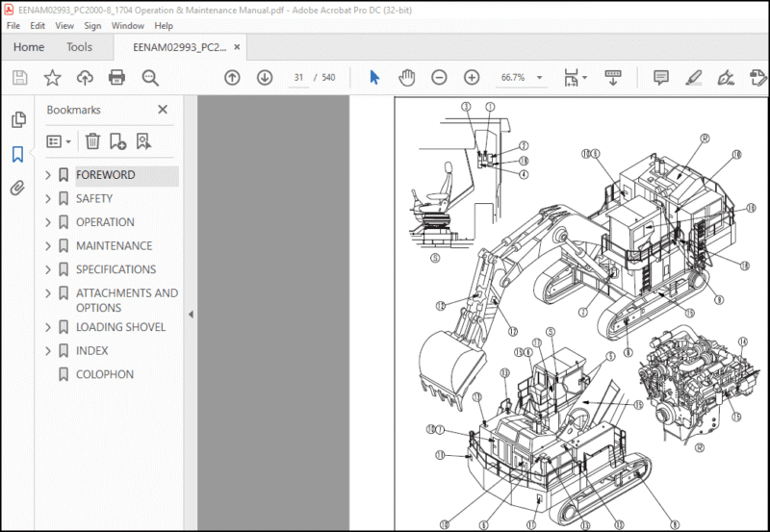This screenshot has width=770, height=532.
Task: Upload file to Document Cloud
Action: pyautogui.click(x=85, y=78)
